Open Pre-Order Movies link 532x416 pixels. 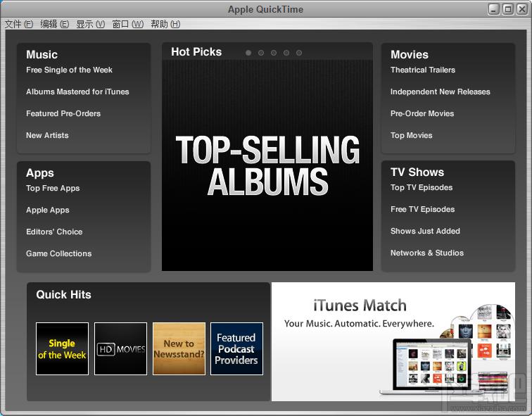422,113
